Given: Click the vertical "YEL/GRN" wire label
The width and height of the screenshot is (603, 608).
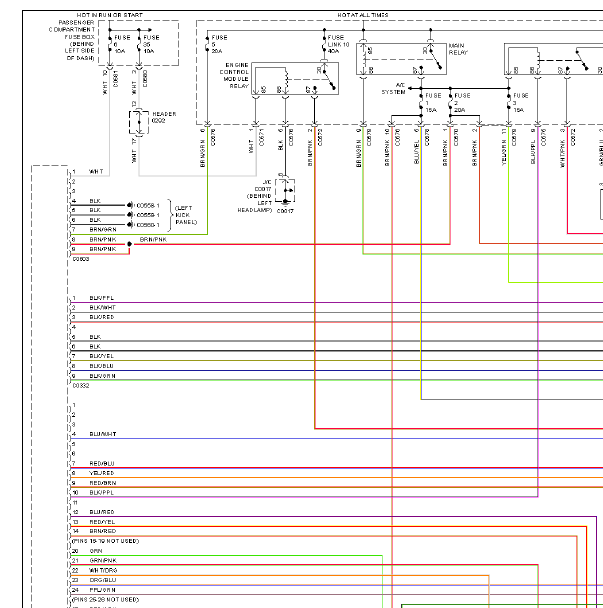Looking at the screenshot, I should click(x=504, y=152).
